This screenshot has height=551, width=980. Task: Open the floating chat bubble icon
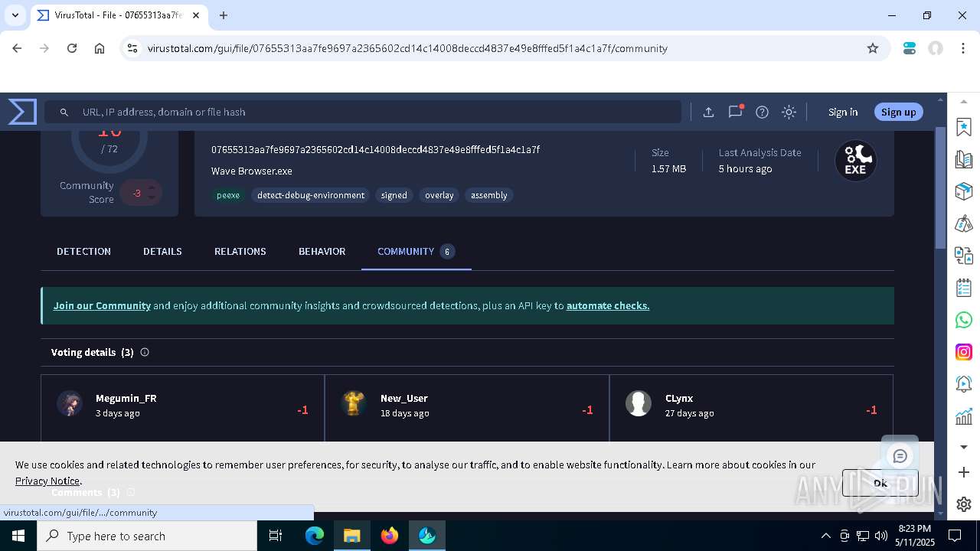pyautogui.click(x=900, y=456)
